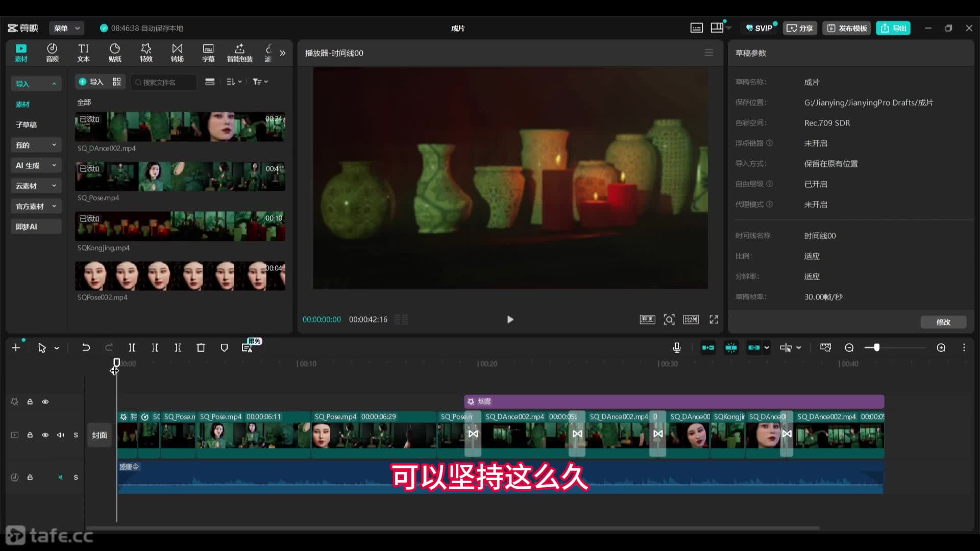980x551 pixels.
Task: Select the SQKongjing.mp4 media thumbnail
Action: [x=180, y=226]
